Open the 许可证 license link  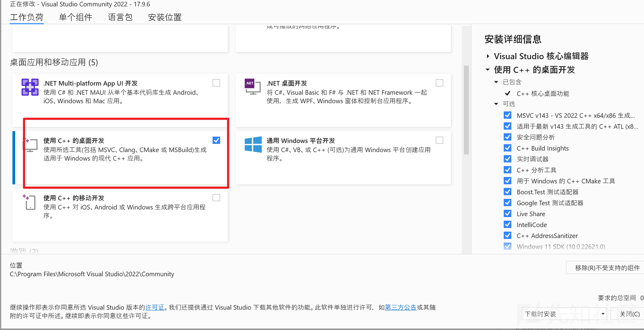coord(155,307)
